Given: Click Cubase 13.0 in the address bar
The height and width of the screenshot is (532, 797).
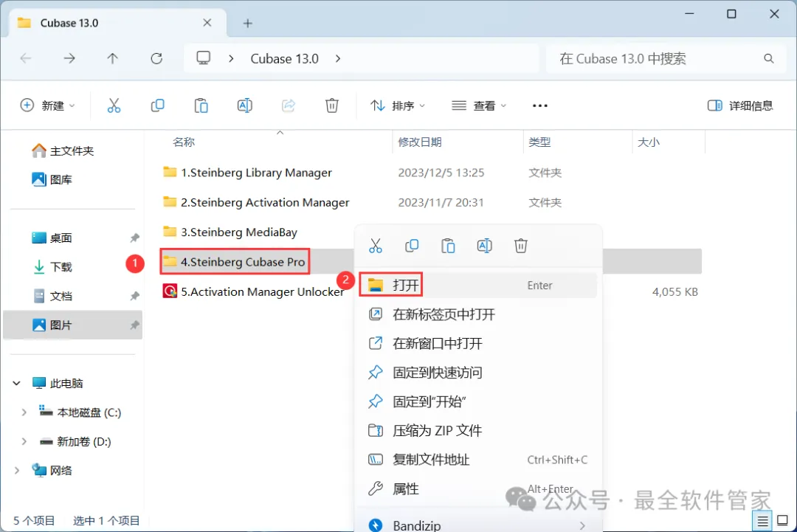Looking at the screenshot, I should (x=284, y=58).
